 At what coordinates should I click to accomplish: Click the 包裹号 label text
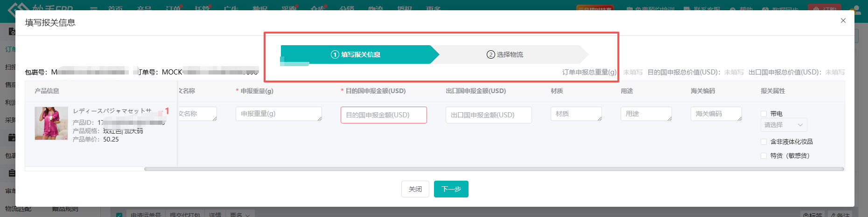coord(36,72)
